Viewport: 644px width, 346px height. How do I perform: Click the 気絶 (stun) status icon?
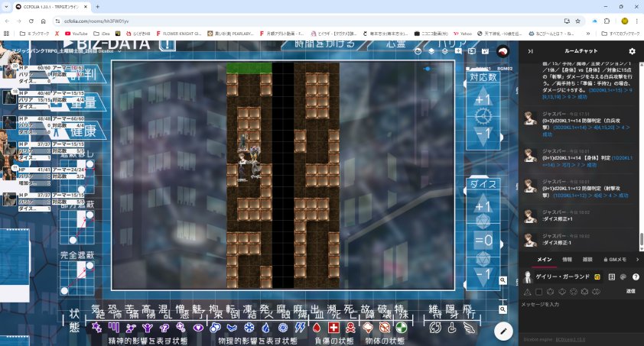pos(96,327)
